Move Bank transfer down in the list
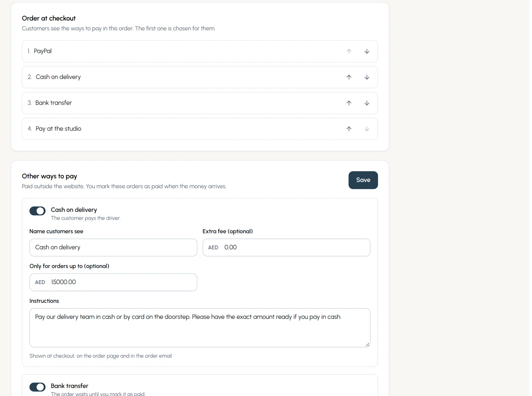The height and width of the screenshot is (396, 532). (367, 103)
